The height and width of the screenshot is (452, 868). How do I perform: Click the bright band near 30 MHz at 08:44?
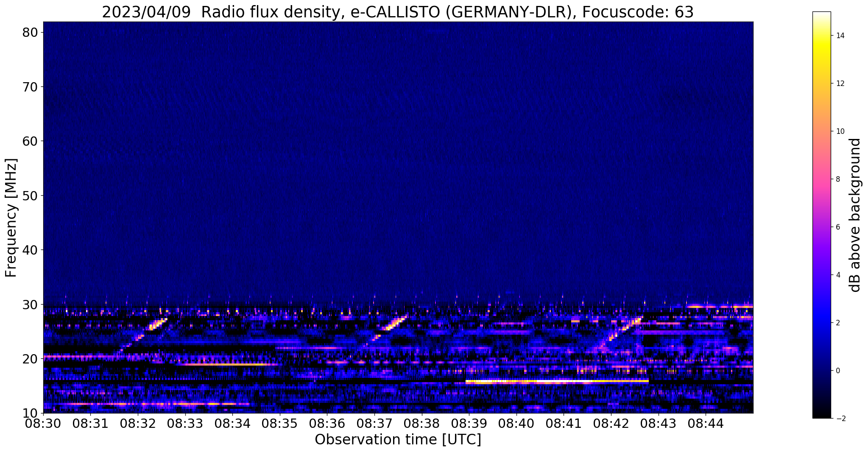(720, 306)
